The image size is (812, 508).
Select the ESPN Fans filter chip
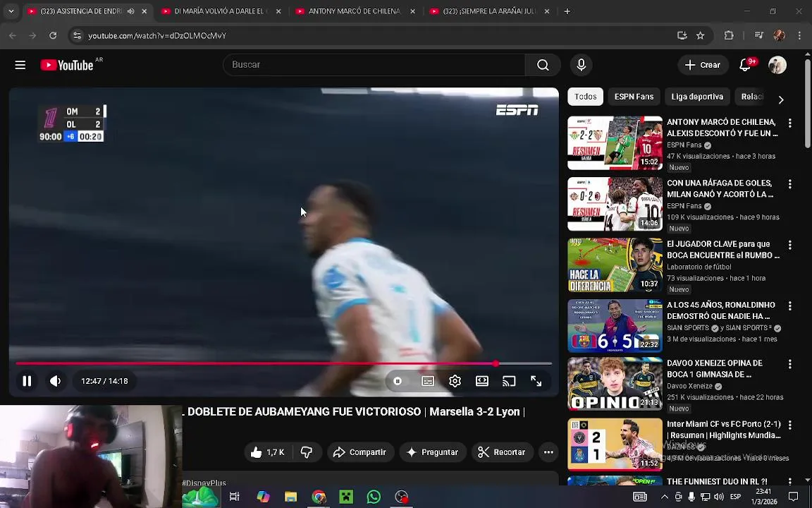[x=634, y=97]
